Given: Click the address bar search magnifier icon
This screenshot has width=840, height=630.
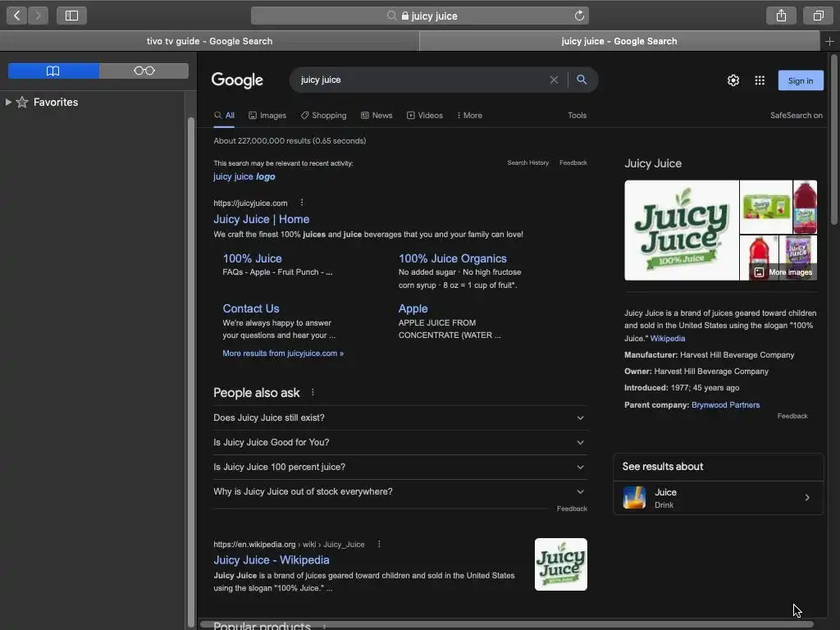Looking at the screenshot, I should pos(391,16).
